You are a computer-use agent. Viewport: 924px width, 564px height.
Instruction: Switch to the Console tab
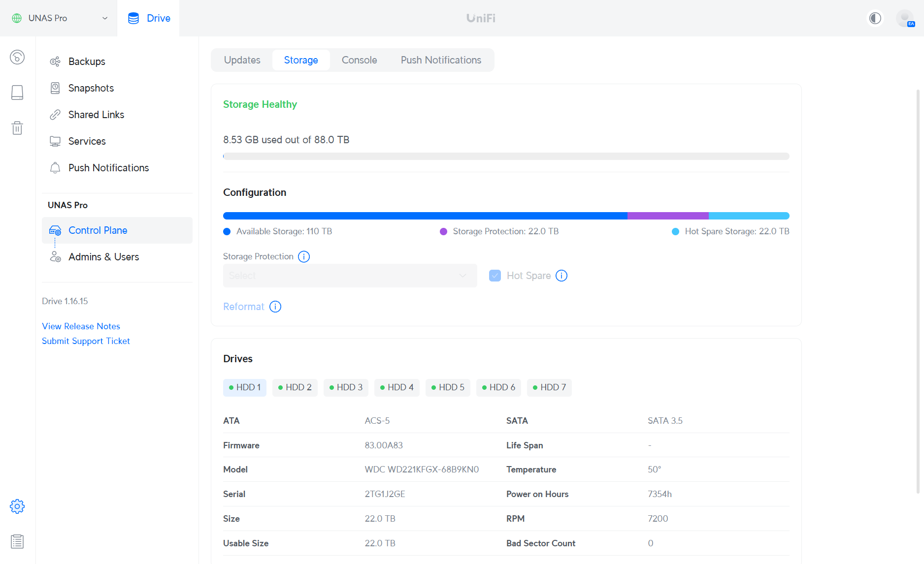click(360, 60)
